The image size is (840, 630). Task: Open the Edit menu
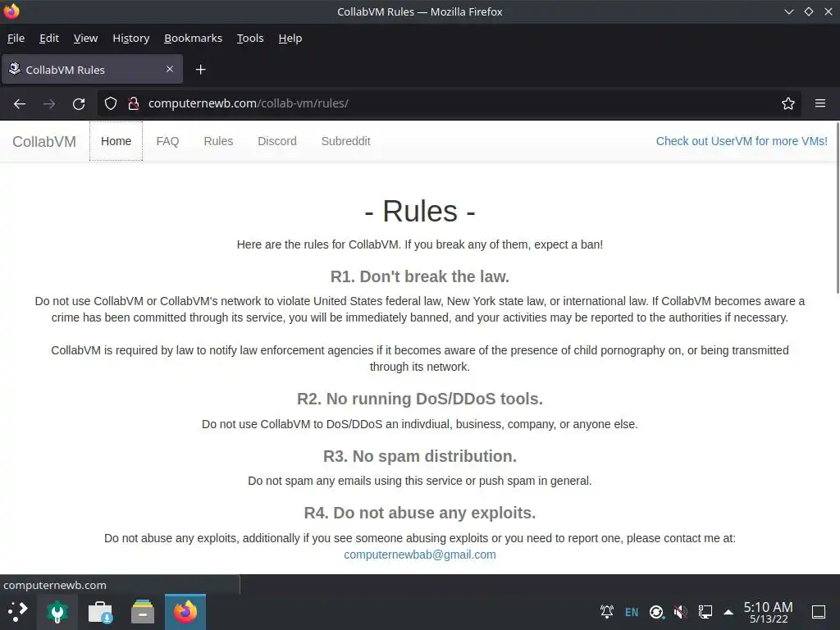[x=49, y=38]
